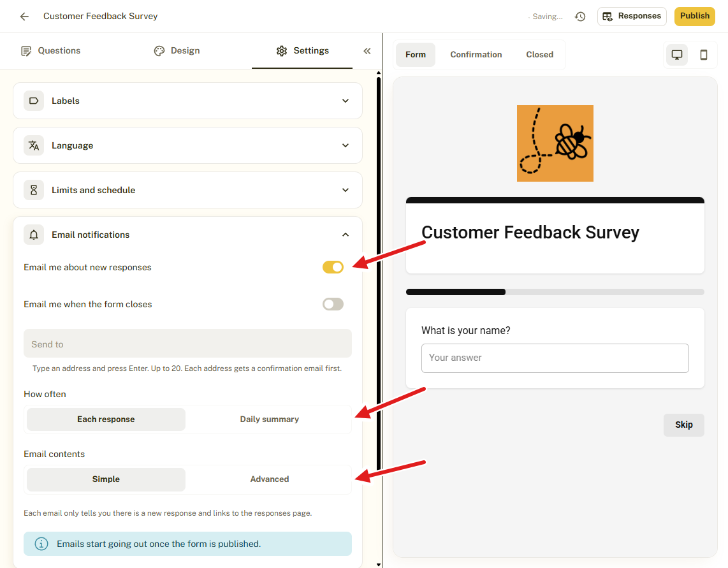Click the Skip button in preview
The width and height of the screenshot is (728, 568).
point(683,425)
